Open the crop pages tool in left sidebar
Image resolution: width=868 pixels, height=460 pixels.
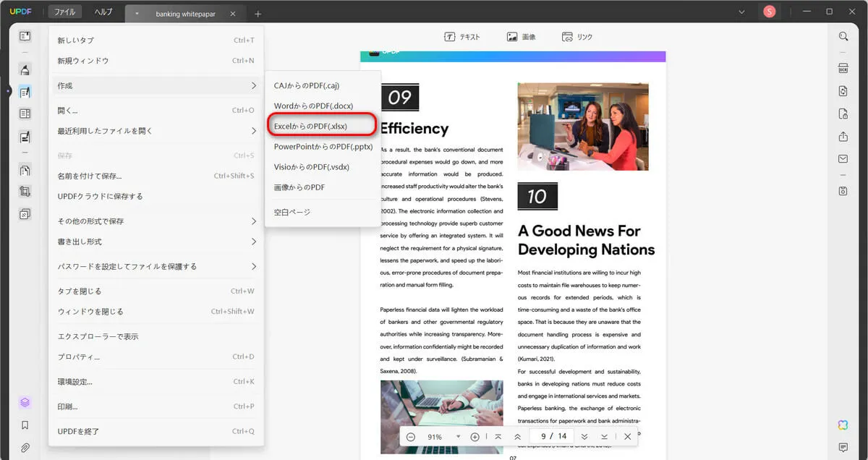(25, 192)
